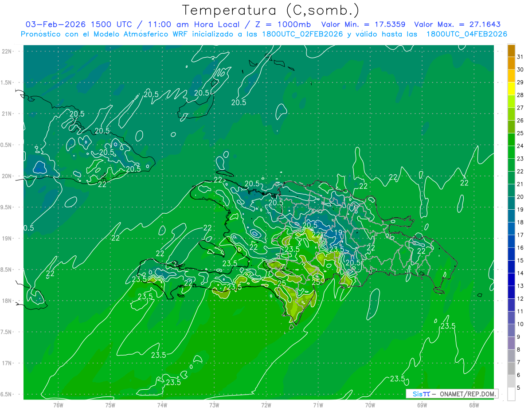Click the color scale label "8"
Image resolution: width=532 pixels, height=411 pixels.
tap(519, 349)
